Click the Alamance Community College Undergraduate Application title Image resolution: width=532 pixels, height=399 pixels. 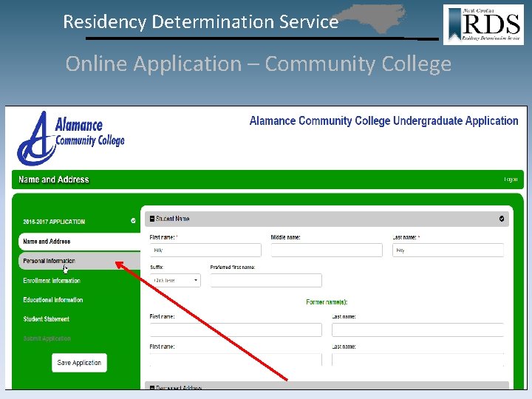(383, 120)
